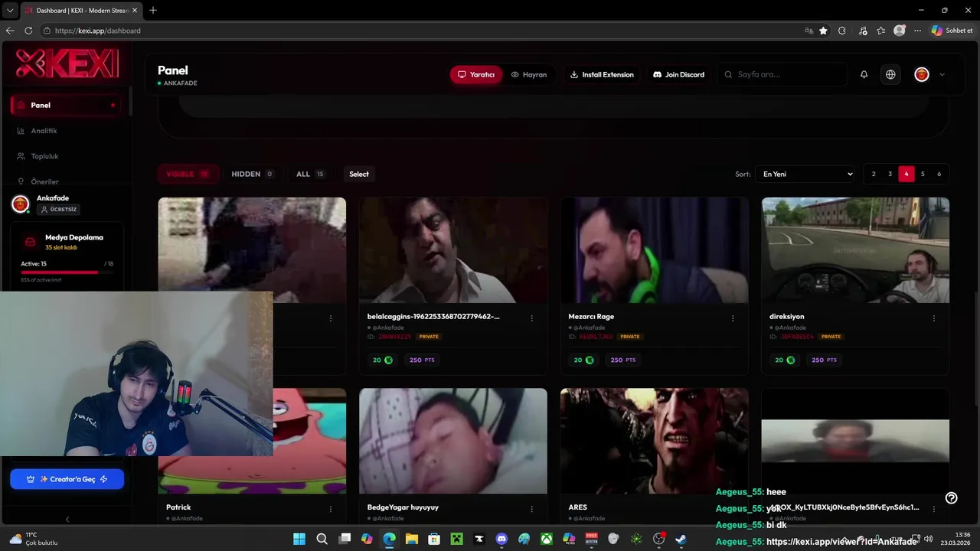Open browser extensions puzzle icon
The image size is (980, 551).
tap(842, 31)
